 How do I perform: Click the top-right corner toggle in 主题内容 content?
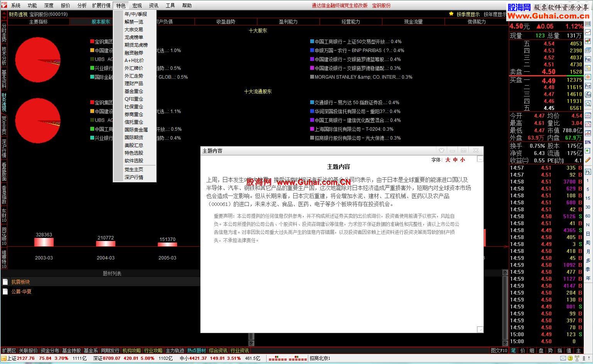[480, 159]
